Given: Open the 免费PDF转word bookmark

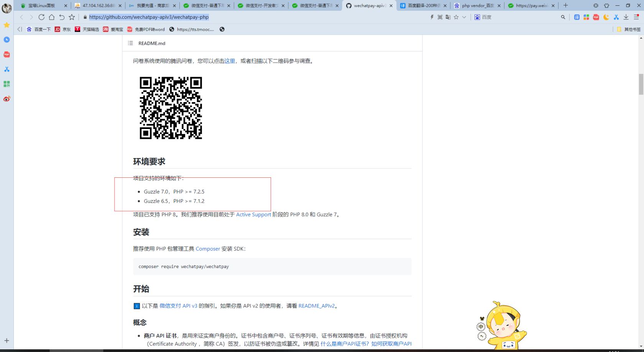Looking at the screenshot, I should (x=146, y=29).
